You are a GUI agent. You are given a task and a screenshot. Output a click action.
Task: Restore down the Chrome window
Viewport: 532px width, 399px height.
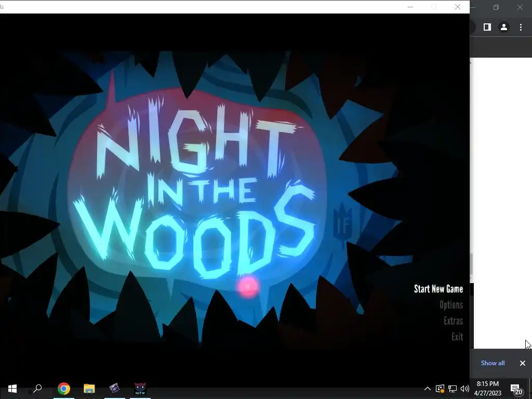(496, 7)
